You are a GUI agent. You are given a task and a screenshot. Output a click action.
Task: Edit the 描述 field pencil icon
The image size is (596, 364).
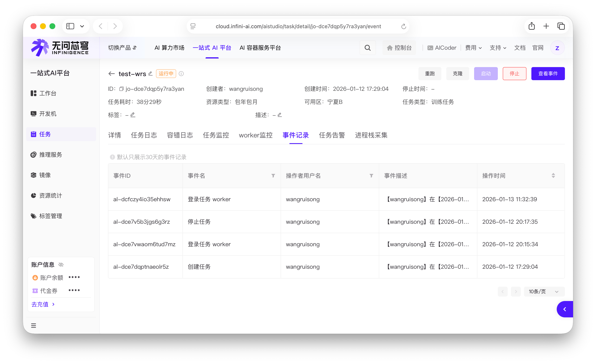point(280,115)
